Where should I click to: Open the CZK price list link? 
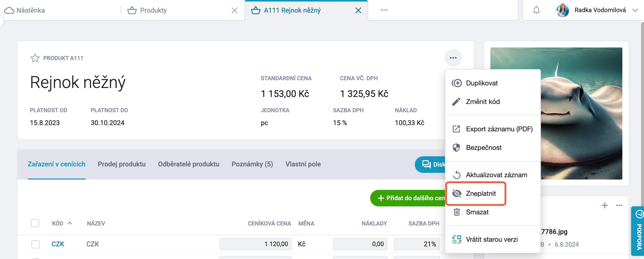click(58, 244)
